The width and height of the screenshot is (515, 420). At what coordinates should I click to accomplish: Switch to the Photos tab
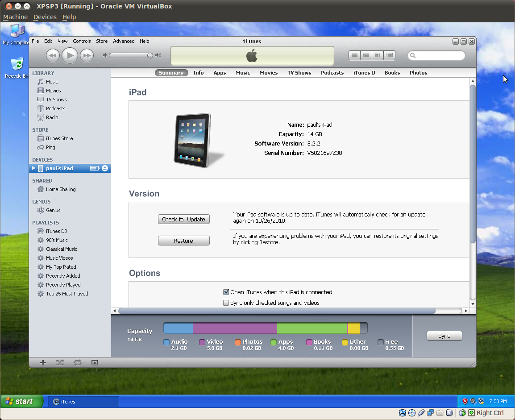pyautogui.click(x=418, y=73)
